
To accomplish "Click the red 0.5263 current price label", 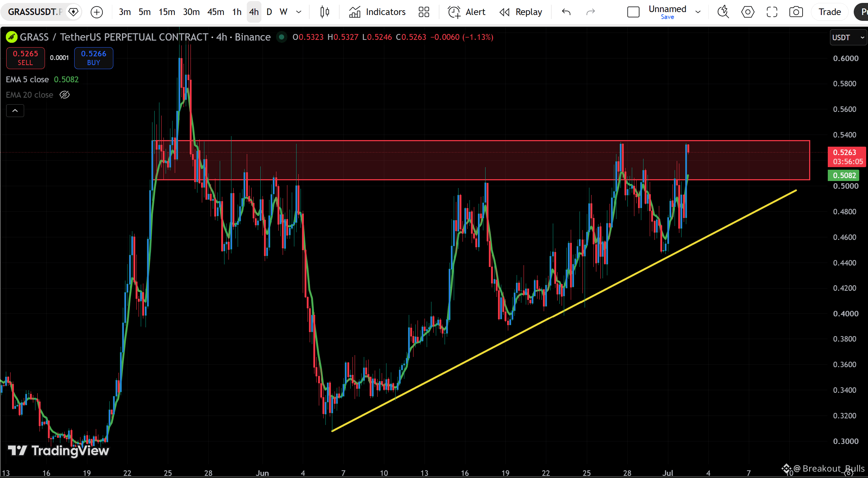I will (848, 157).
